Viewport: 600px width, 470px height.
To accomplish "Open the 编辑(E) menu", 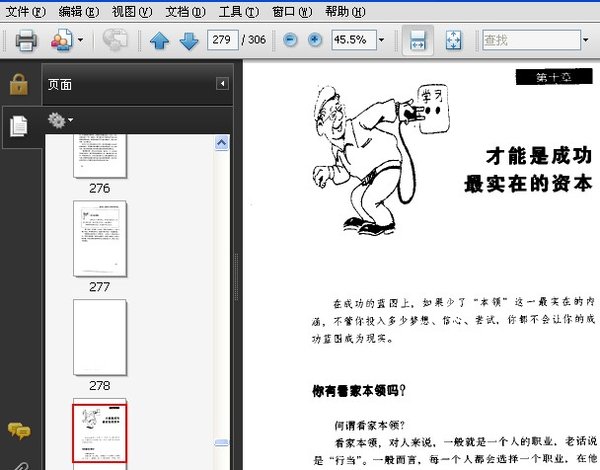I will pyautogui.click(x=79, y=12).
